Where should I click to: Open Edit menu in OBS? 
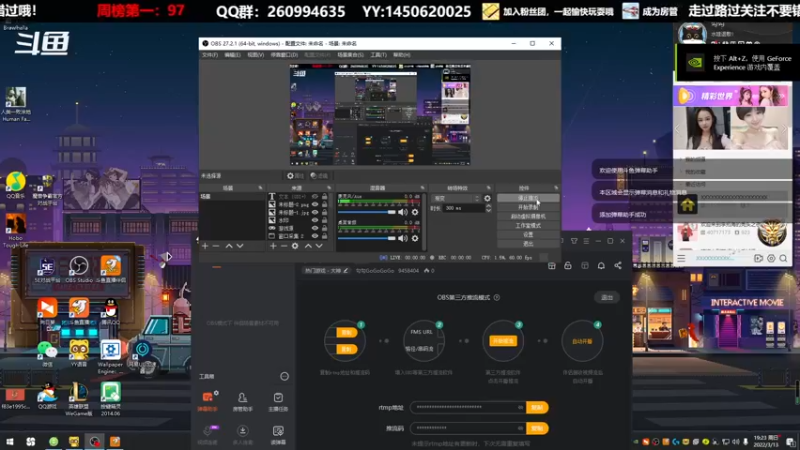(232, 55)
